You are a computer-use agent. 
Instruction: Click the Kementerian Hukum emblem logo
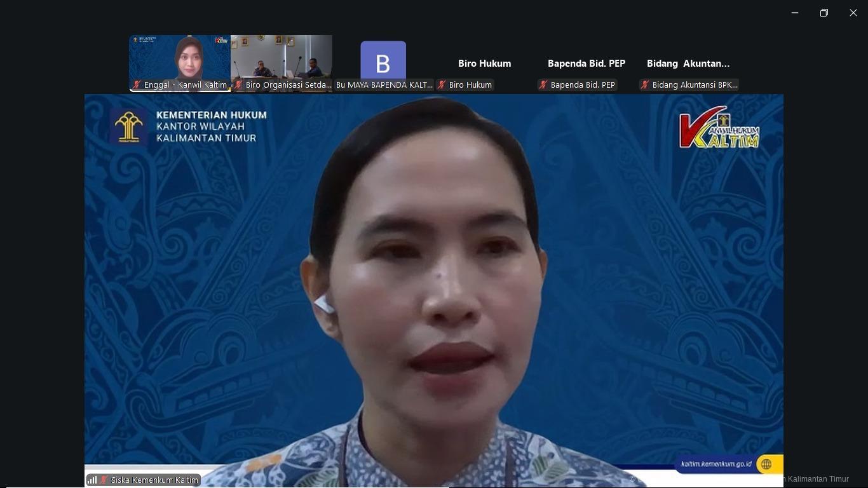click(x=129, y=126)
